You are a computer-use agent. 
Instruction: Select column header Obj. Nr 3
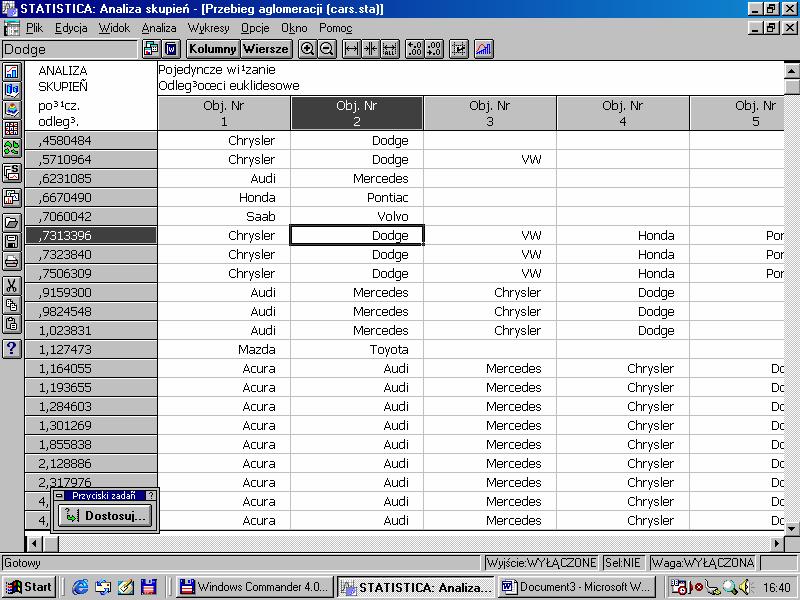pyautogui.click(x=490, y=113)
